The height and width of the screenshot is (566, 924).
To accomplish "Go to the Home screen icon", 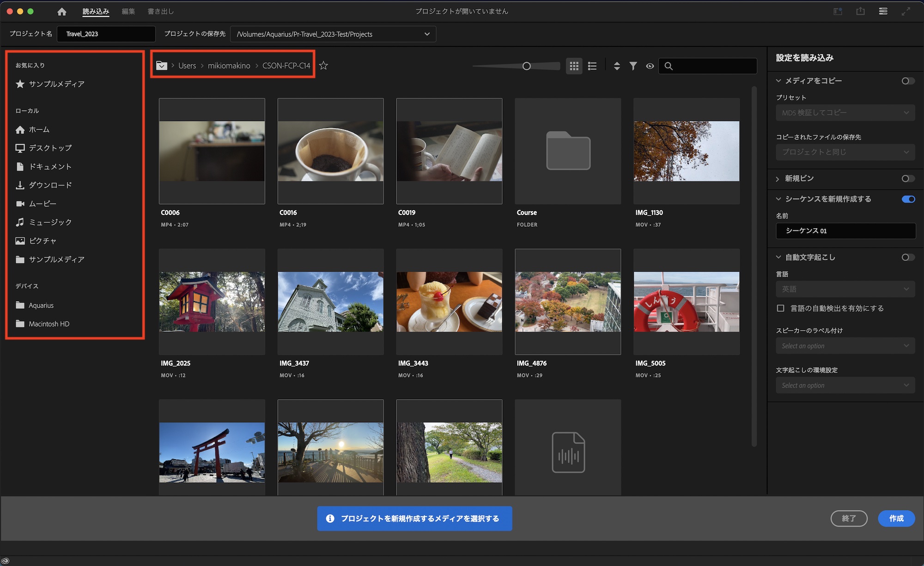I will pos(62,12).
